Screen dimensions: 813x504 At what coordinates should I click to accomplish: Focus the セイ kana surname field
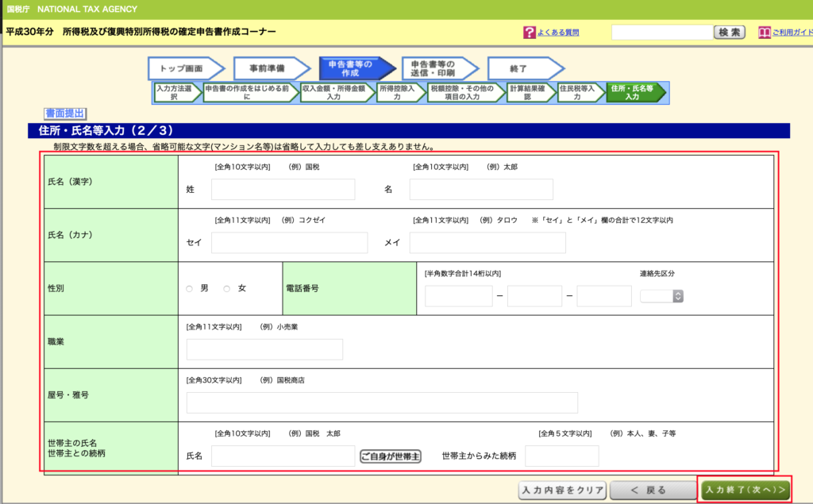click(x=289, y=243)
